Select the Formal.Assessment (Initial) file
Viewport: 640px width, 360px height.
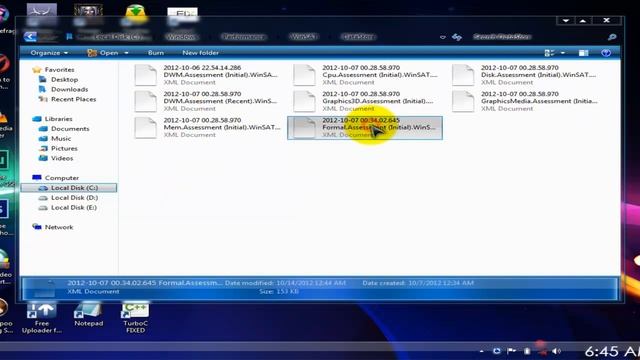tap(365, 128)
